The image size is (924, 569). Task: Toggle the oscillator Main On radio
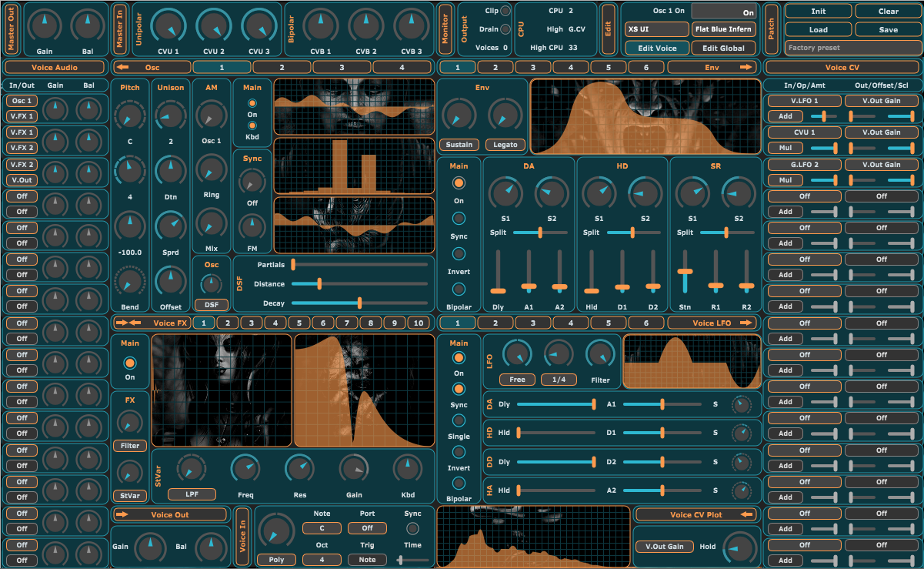point(252,102)
